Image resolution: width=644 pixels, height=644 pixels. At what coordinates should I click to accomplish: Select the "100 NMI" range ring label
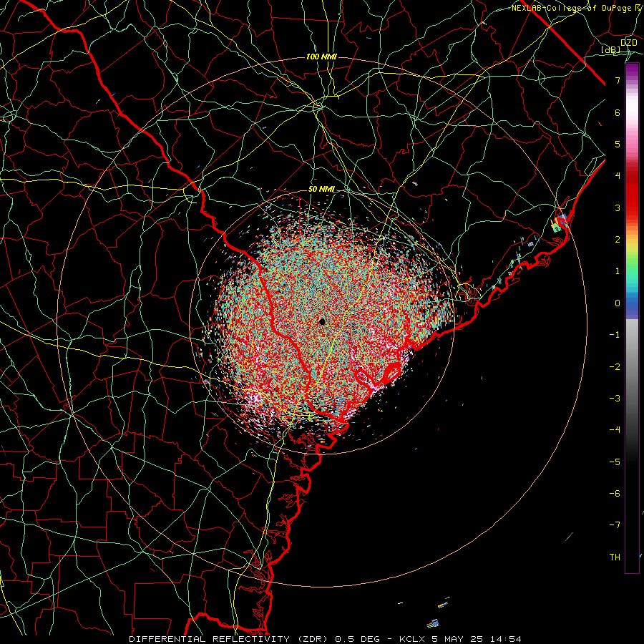point(321,57)
